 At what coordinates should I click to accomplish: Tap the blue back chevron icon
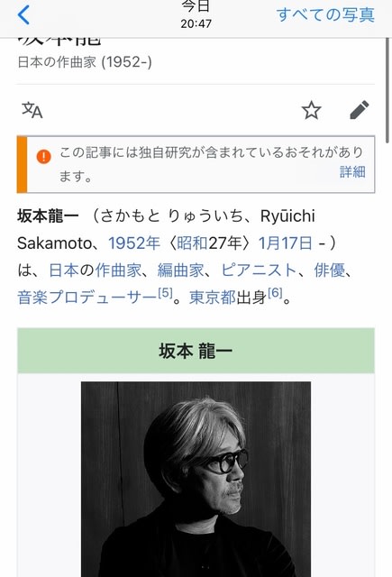(23, 15)
